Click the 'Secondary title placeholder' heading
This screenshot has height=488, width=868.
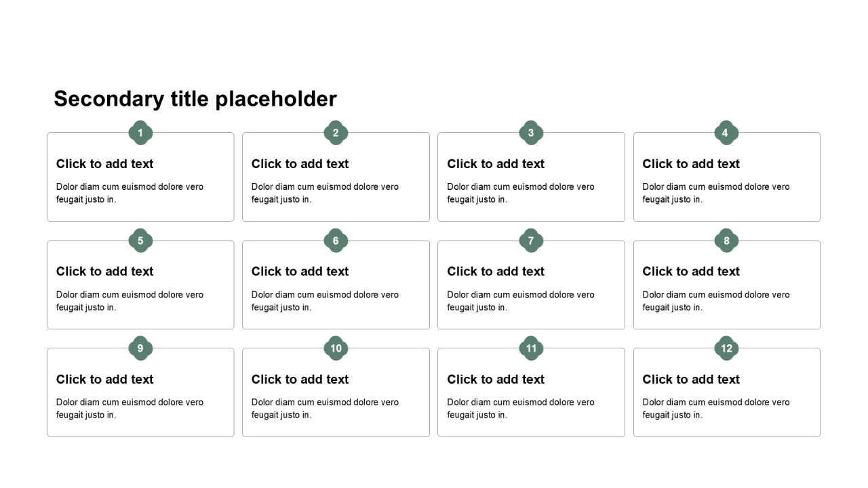[x=195, y=99]
